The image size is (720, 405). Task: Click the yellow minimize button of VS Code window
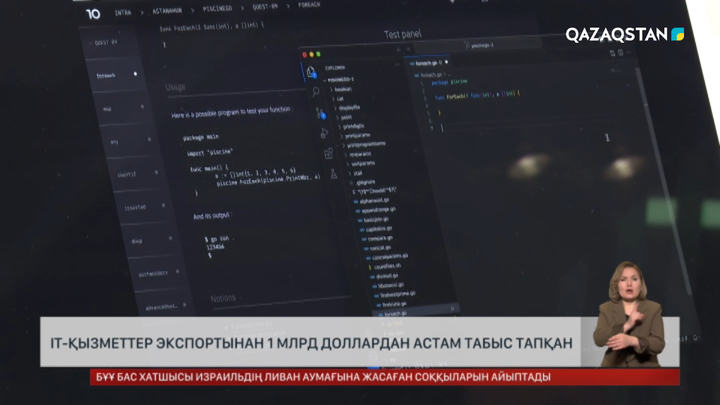[x=311, y=55]
